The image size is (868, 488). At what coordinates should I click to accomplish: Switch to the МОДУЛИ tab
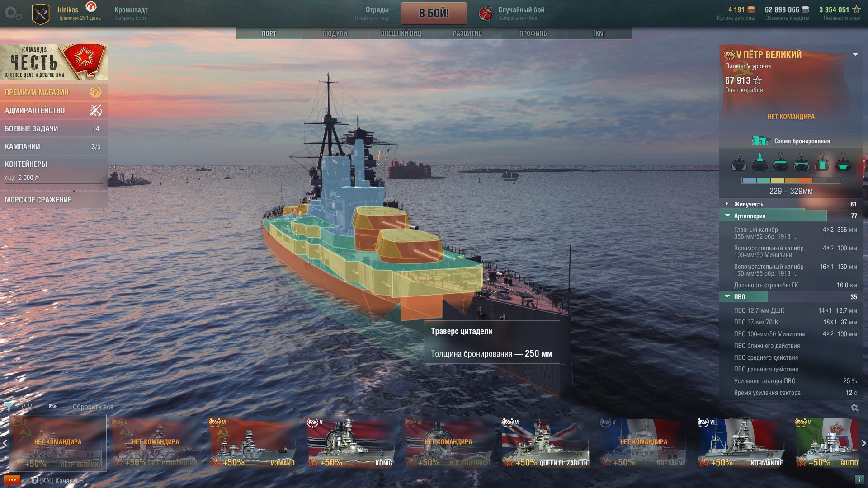pyautogui.click(x=335, y=33)
